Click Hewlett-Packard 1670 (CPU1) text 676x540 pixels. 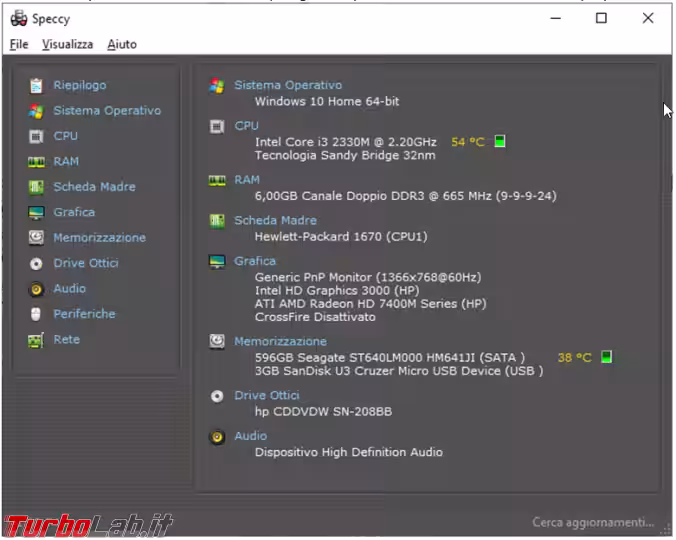[x=341, y=236]
